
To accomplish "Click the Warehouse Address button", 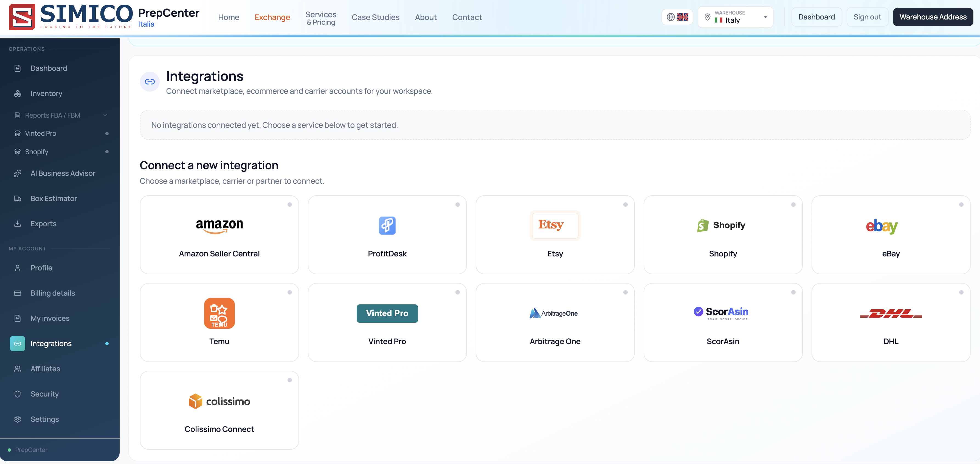I will (933, 17).
